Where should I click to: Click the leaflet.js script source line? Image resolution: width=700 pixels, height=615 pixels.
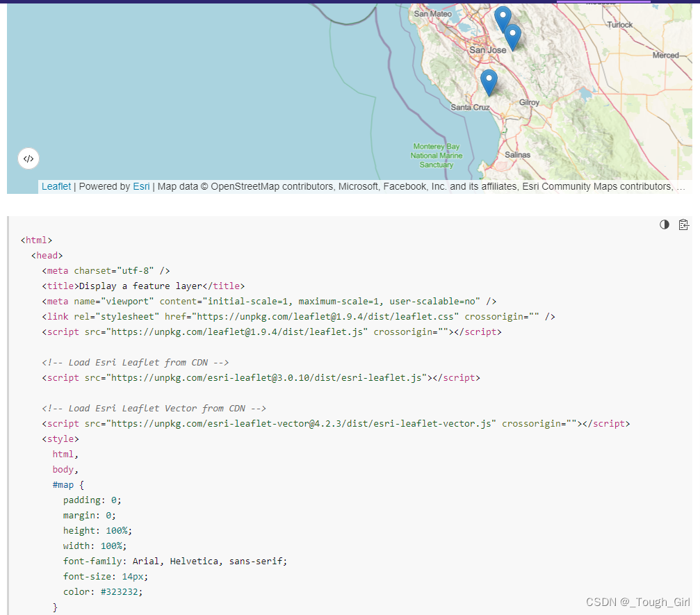pyautogui.click(x=271, y=331)
